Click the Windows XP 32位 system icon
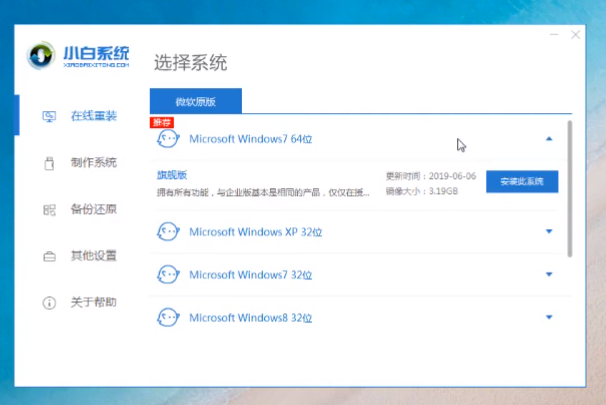606x405 pixels. (168, 232)
